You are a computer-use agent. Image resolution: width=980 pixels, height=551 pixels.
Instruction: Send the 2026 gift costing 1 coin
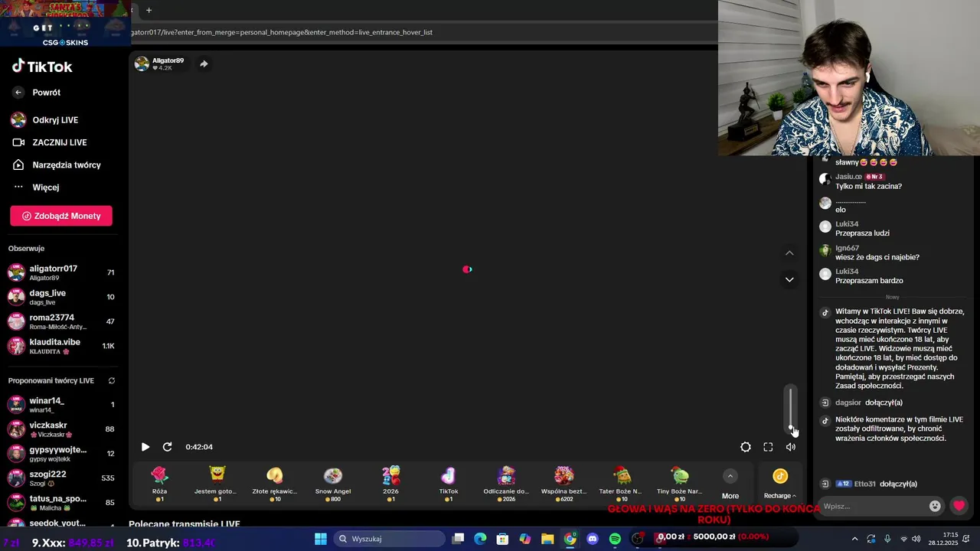[390, 484]
